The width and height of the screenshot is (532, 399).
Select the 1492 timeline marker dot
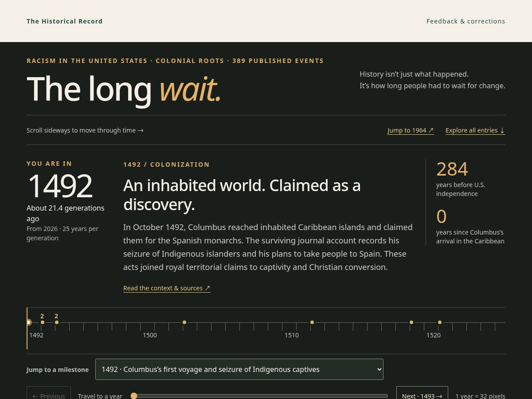click(28, 322)
